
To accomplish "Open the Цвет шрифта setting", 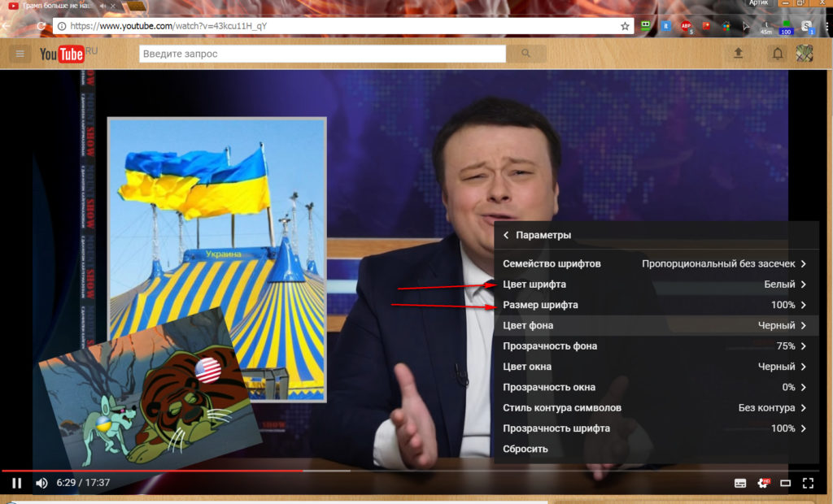I will 656,285.
